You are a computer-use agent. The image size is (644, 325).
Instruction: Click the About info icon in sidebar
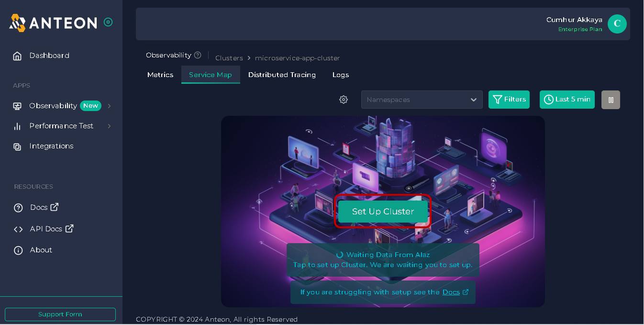[x=18, y=250]
